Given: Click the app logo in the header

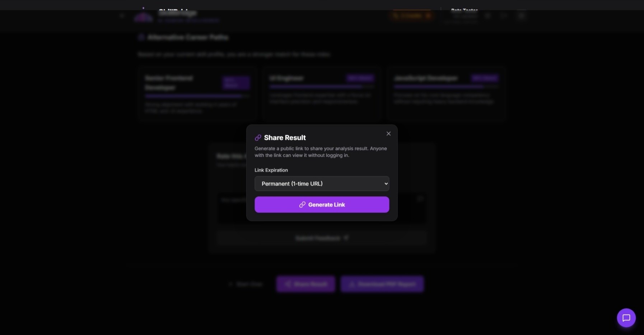Looking at the screenshot, I should [x=143, y=16].
